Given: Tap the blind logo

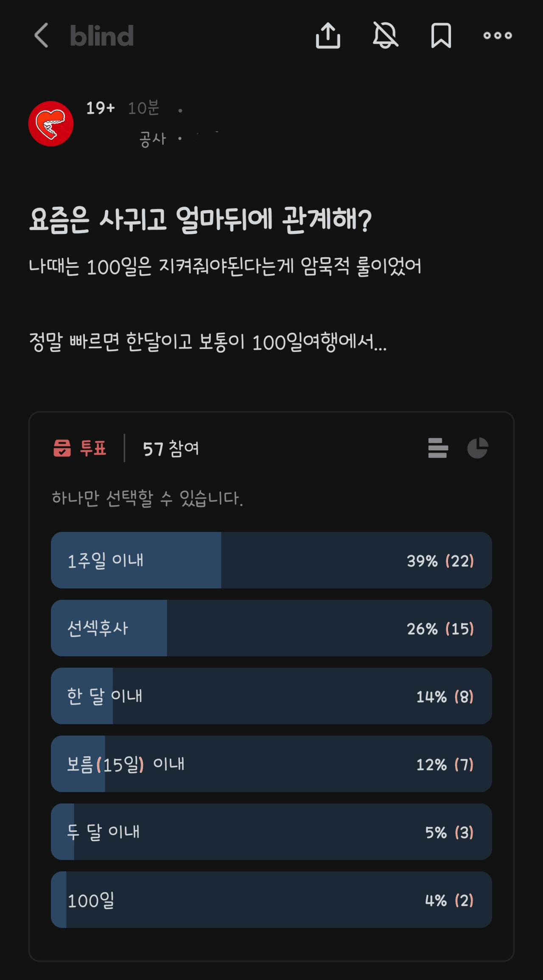Looking at the screenshot, I should 102,36.
